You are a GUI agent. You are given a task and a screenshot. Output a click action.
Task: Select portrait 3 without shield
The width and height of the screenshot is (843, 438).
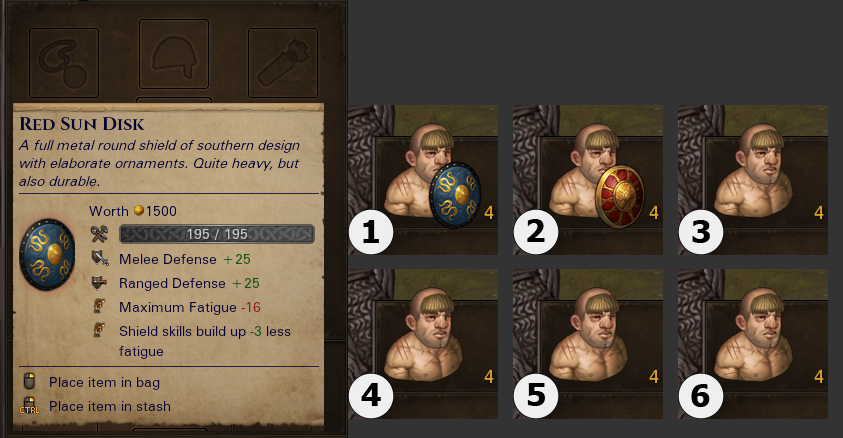[753, 179]
